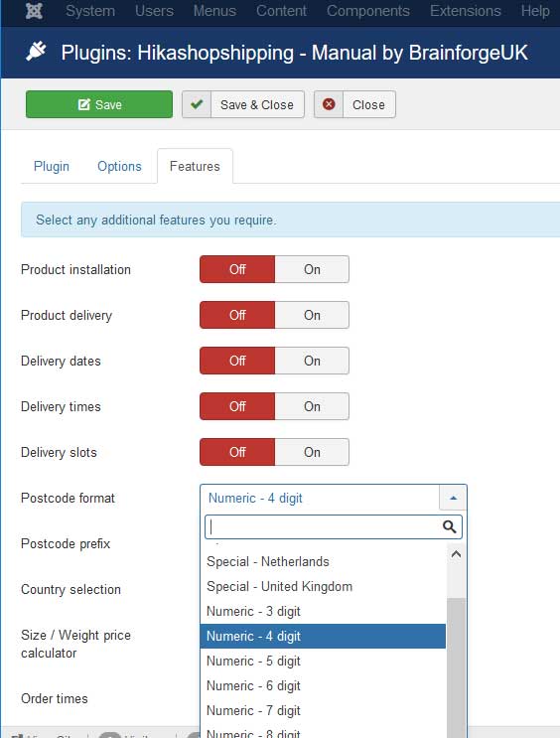Click the magnifier icon in dropdown search
Viewport: 560px width, 738px height.
(450, 526)
